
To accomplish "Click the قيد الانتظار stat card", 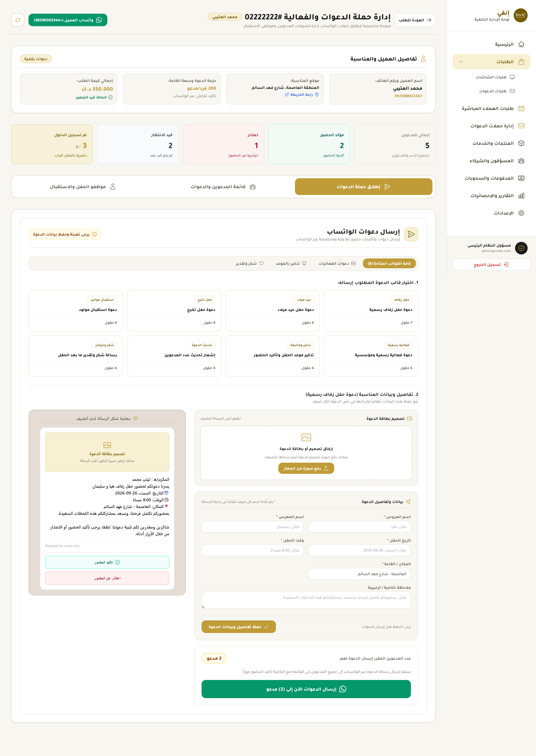I will click(x=138, y=144).
